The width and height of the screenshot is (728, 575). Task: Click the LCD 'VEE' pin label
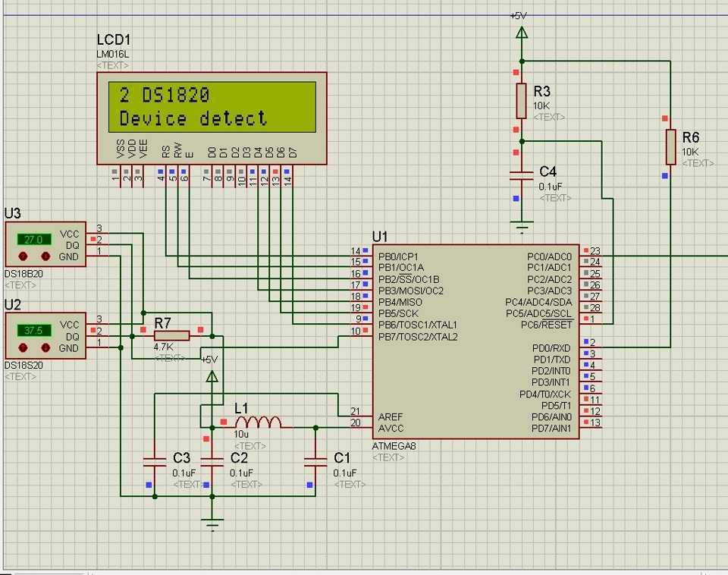tap(143, 149)
